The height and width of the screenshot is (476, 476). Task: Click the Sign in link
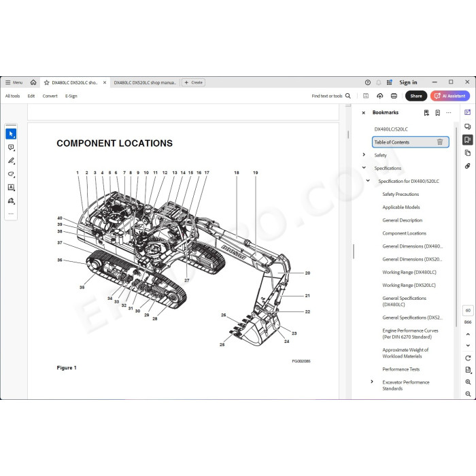point(408,82)
